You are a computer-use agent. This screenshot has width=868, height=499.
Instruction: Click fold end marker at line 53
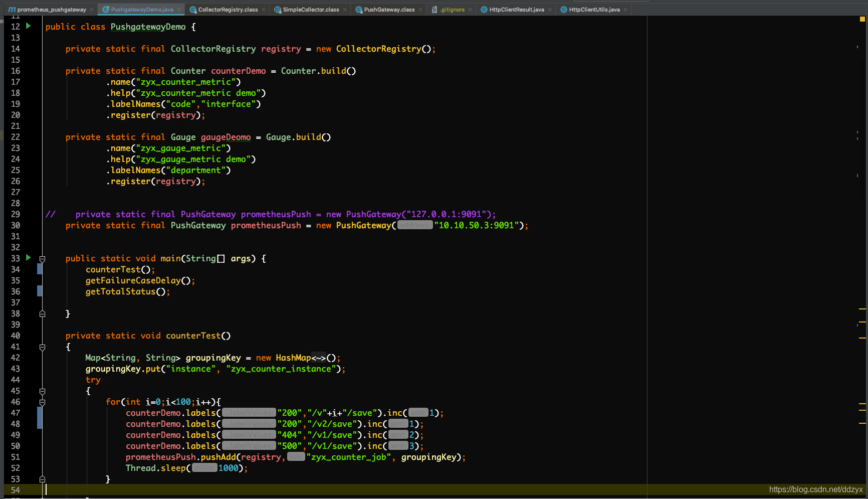coord(42,479)
